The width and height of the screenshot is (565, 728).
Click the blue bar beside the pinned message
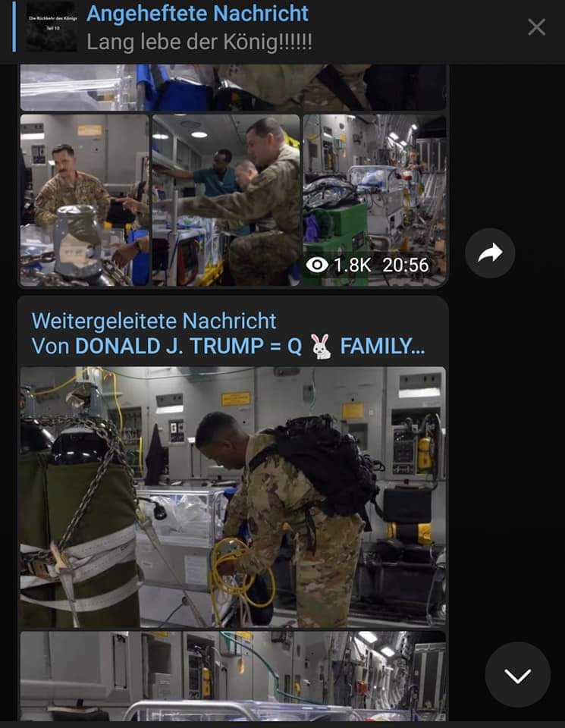[14, 27]
